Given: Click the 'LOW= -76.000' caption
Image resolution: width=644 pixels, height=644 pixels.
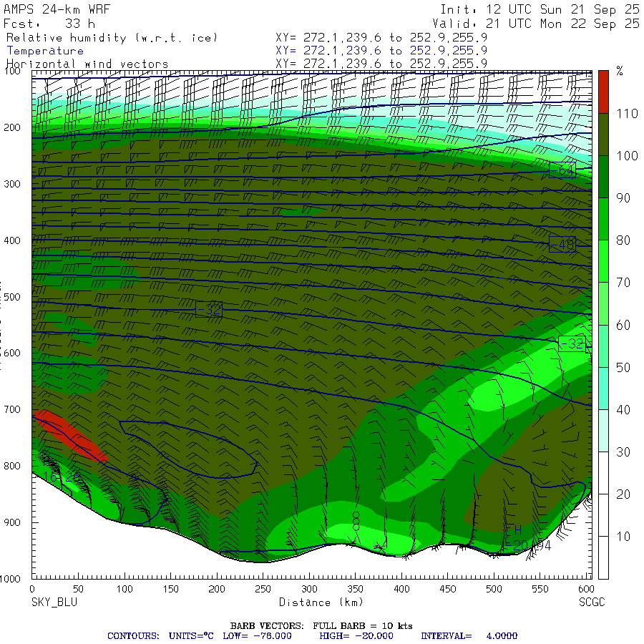Looking at the screenshot, I should click(x=257, y=636).
